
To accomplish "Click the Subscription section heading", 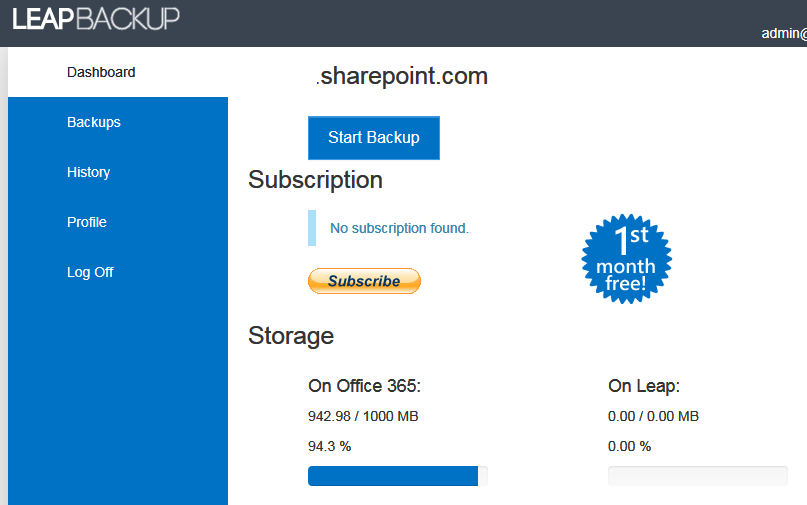I will click(x=315, y=180).
